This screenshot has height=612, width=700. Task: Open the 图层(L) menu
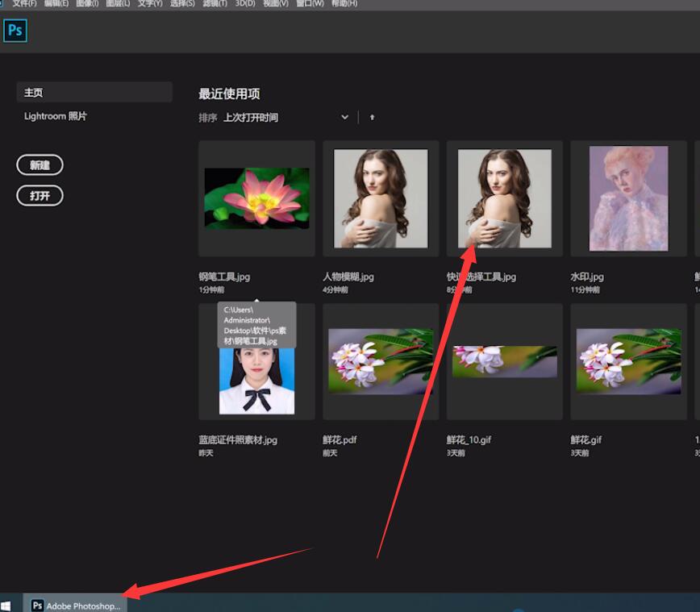(118, 3)
